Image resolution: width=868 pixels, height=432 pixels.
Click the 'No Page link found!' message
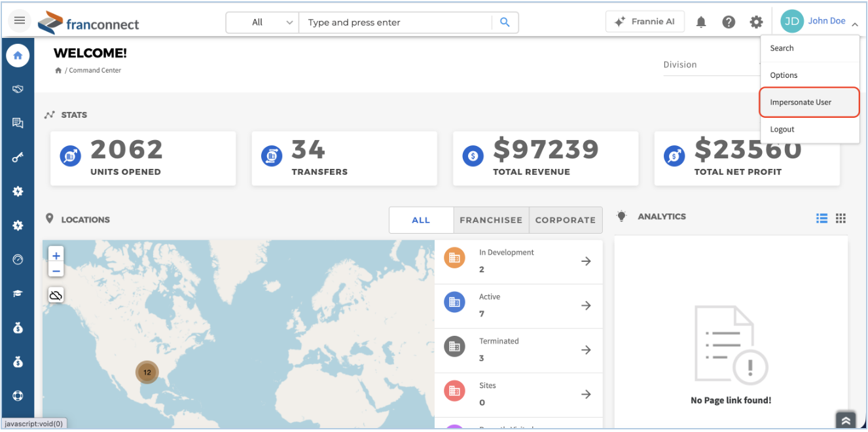pyautogui.click(x=731, y=400)
